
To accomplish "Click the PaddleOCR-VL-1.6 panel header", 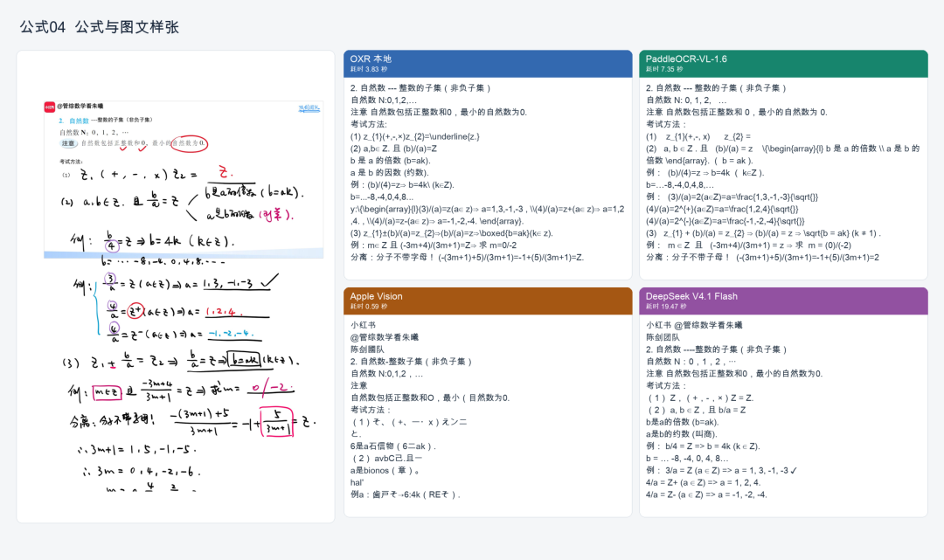I will (783, 64).
